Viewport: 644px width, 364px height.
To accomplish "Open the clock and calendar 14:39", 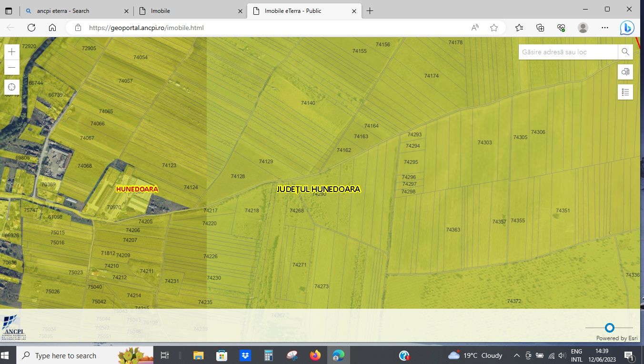I will point(602,355).
